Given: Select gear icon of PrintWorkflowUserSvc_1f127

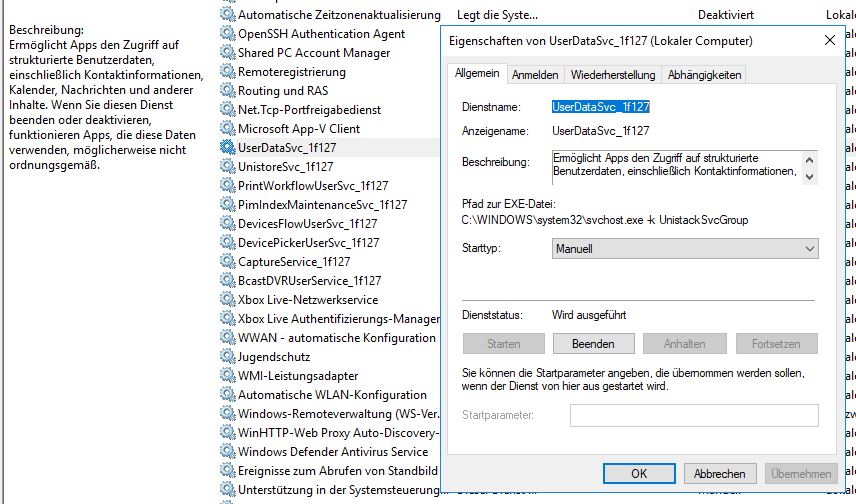Looking at the screenshot, I should [227, 186].
